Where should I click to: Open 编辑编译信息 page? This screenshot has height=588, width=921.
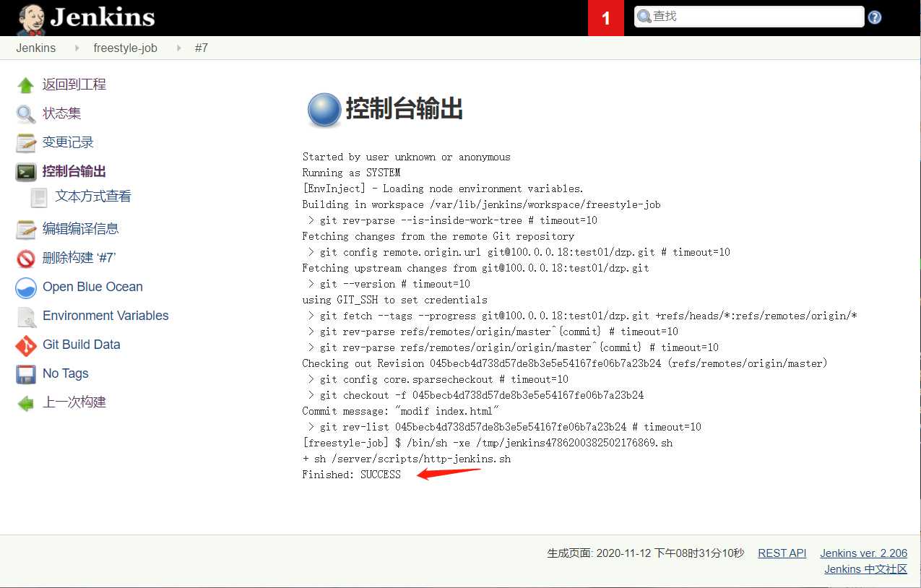(80, 229)
